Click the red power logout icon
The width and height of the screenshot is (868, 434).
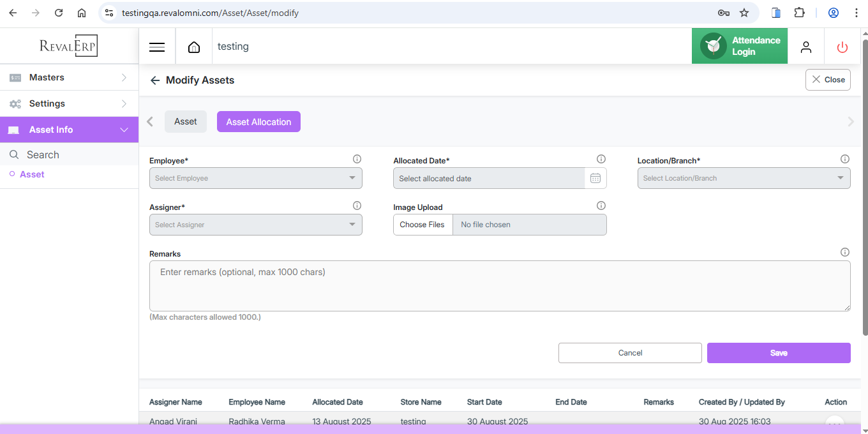coord(842,47)
